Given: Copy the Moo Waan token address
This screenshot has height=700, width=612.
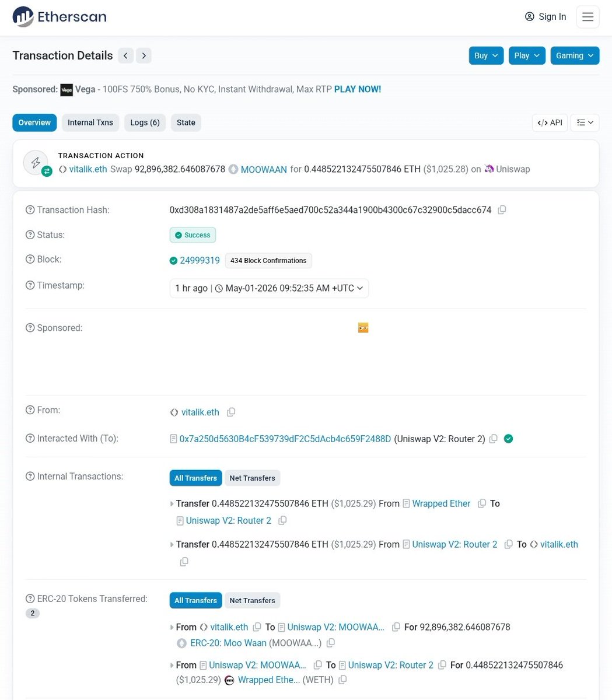Looking at the screenshot, I should [x=331, y=643].
